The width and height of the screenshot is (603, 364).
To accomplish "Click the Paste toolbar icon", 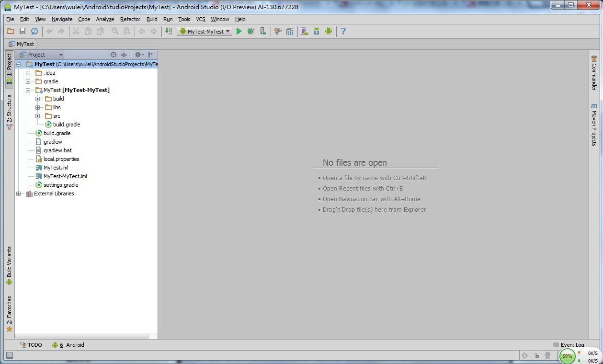I will pos(100,31).
